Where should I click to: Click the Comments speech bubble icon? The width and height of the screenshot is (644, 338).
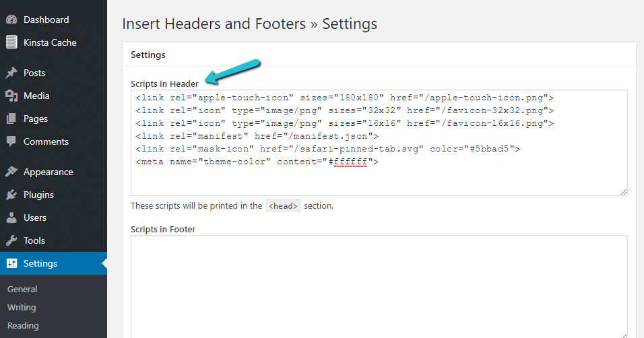tap(11, 141)
